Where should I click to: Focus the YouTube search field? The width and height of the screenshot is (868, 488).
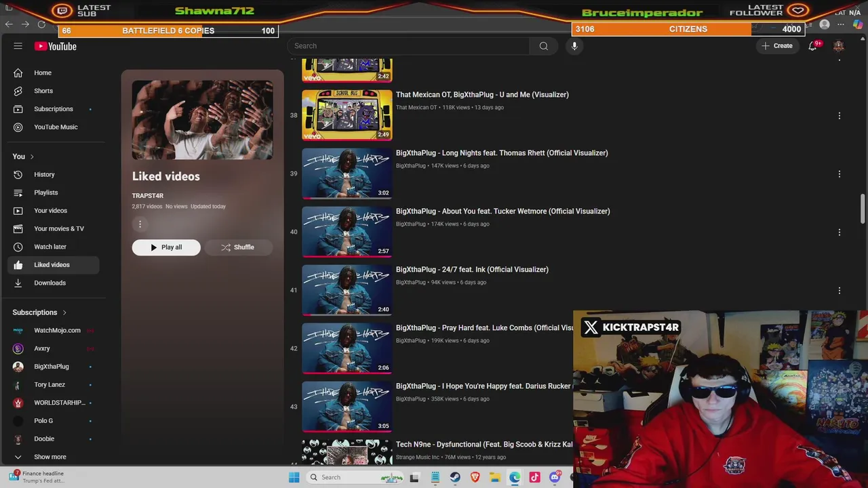408,46
